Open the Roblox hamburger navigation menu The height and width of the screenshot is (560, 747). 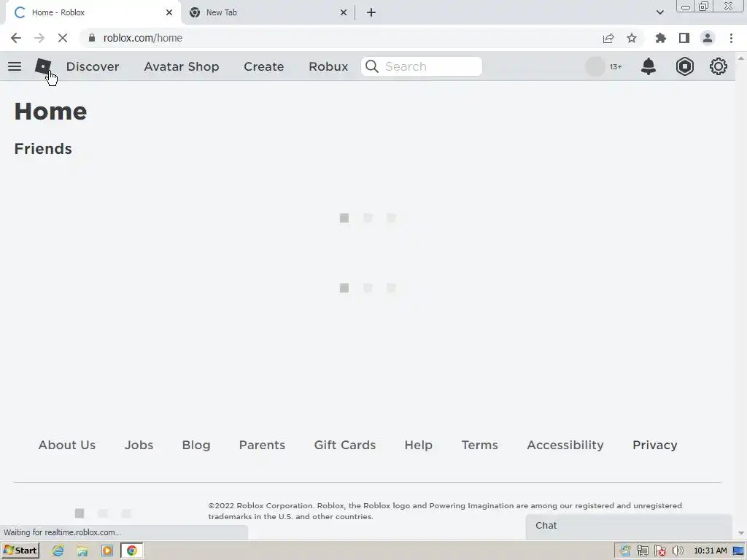[15, 66]
